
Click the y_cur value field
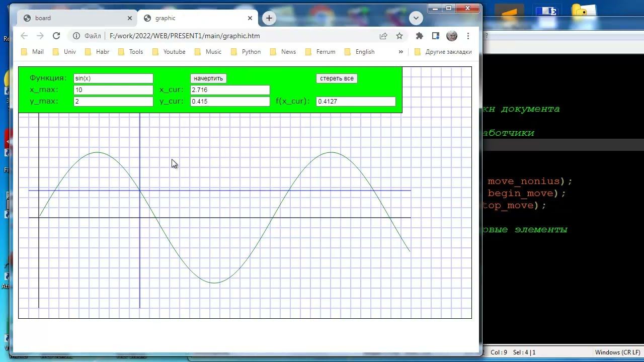click(230, 102)
